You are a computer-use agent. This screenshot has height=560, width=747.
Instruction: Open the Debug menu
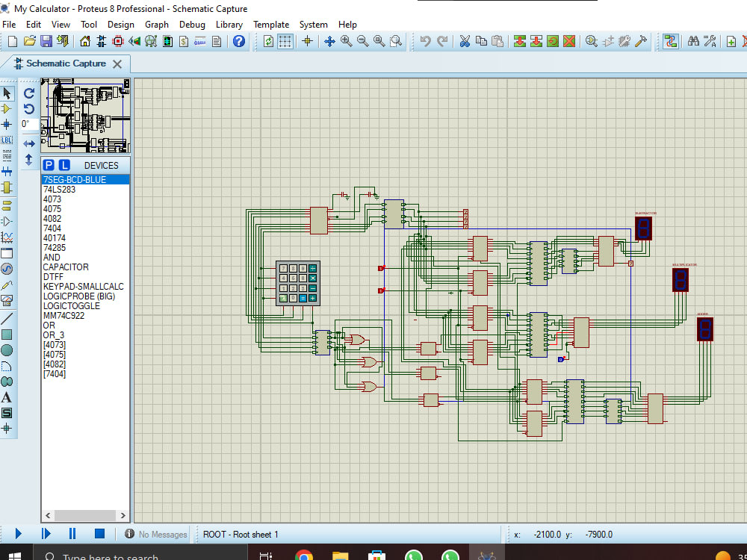(192, 25)
